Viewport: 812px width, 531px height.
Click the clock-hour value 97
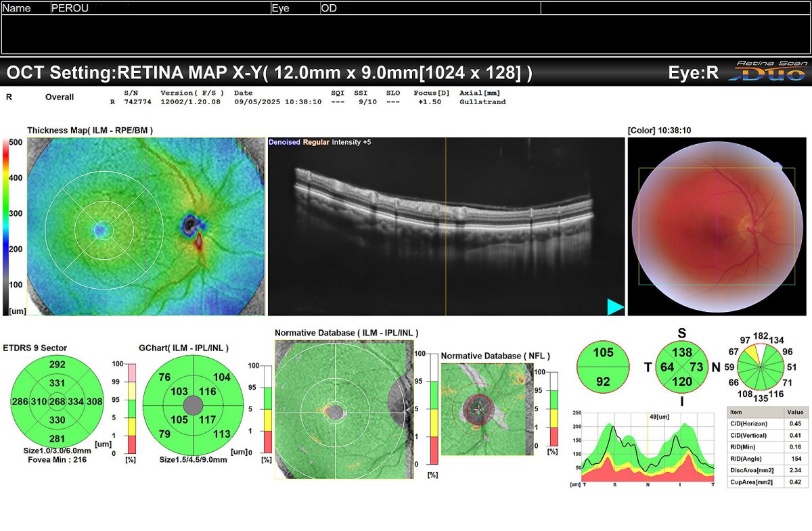click(x=746, y=340)
